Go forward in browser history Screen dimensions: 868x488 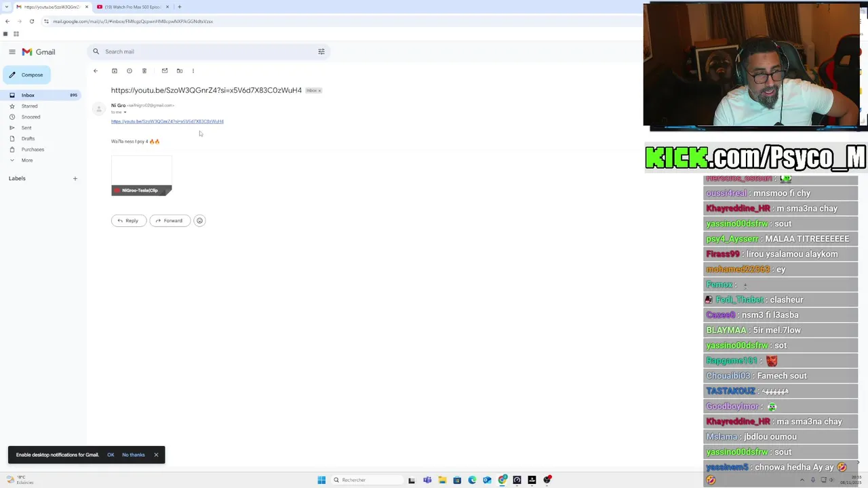pyautogui.click(x=19, y=21)
